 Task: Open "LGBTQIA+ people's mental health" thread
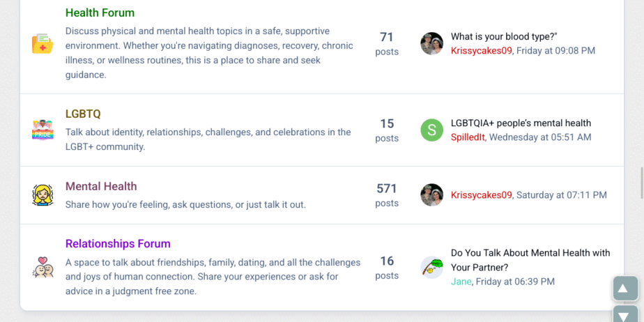coord(521,123)
